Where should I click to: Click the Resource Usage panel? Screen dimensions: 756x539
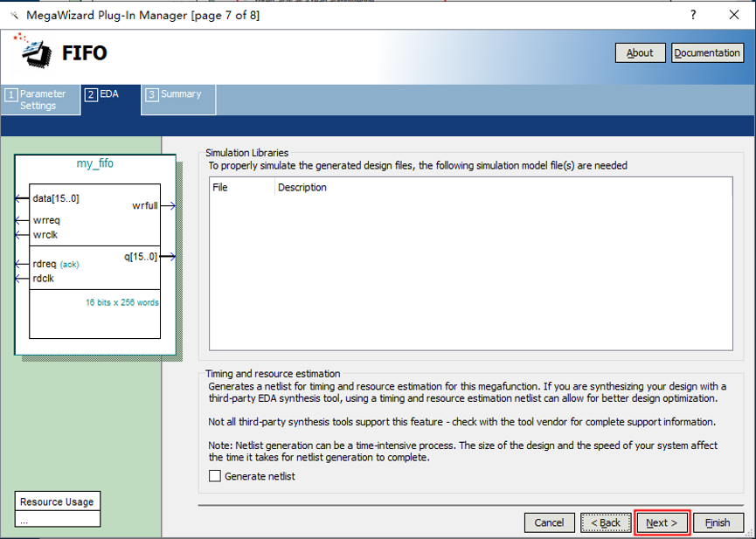[58, 502]
